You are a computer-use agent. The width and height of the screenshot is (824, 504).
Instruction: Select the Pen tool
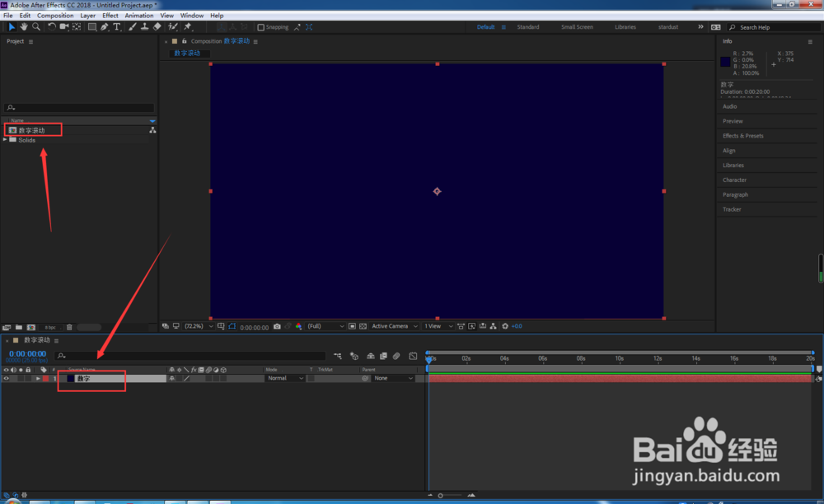pos(105,27)
